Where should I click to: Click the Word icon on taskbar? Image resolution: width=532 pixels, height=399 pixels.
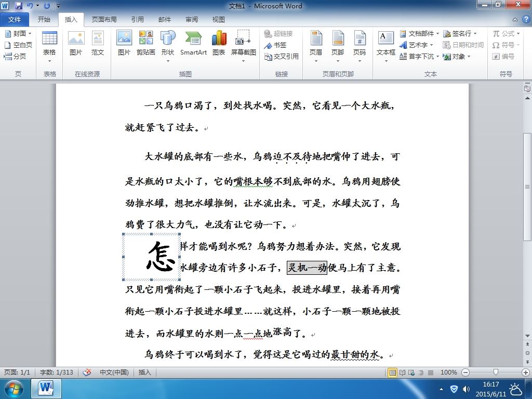pos(46,389)
